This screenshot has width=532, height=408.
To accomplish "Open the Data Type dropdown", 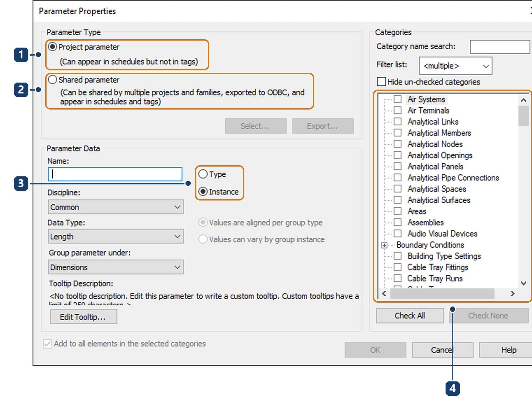I will click(x=115, y=236).
